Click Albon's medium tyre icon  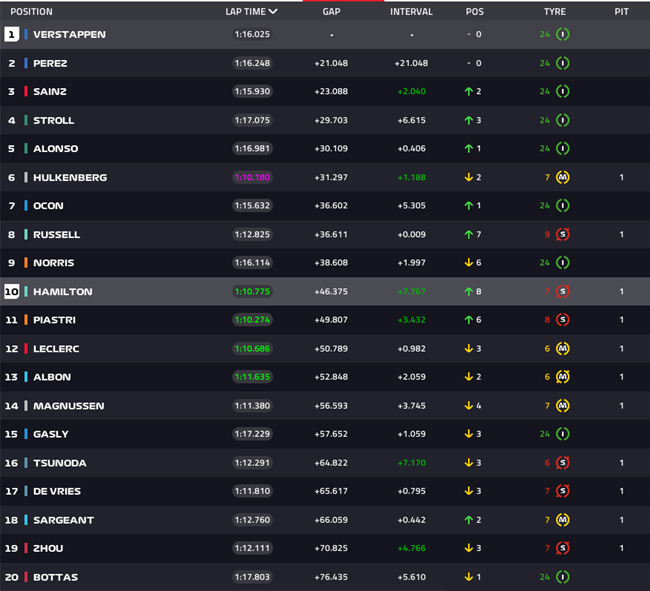tap(563, 377)
